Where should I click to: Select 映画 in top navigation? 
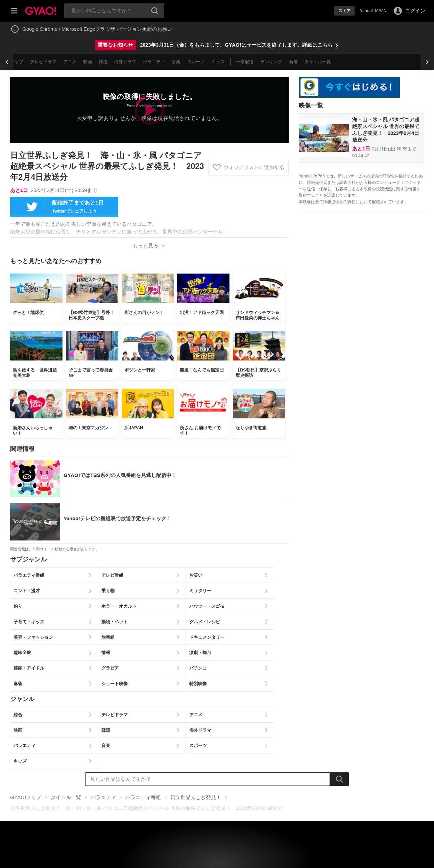88,62
